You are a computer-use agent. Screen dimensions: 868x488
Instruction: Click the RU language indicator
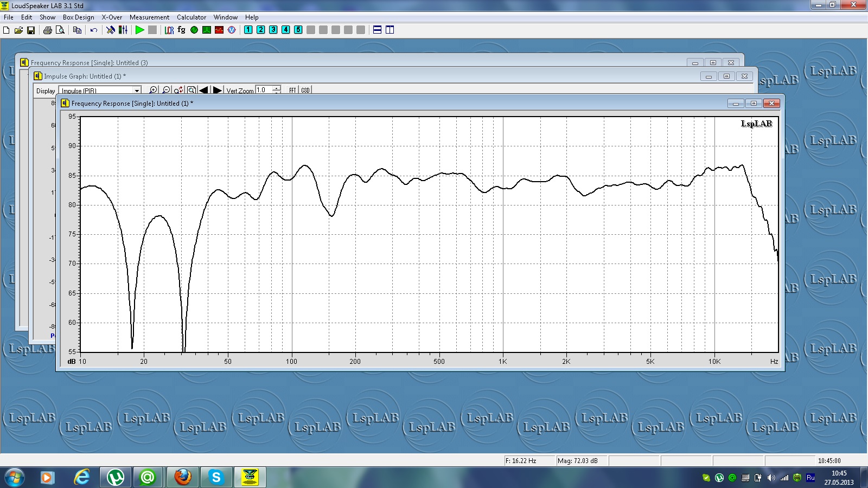click(810, 478)
